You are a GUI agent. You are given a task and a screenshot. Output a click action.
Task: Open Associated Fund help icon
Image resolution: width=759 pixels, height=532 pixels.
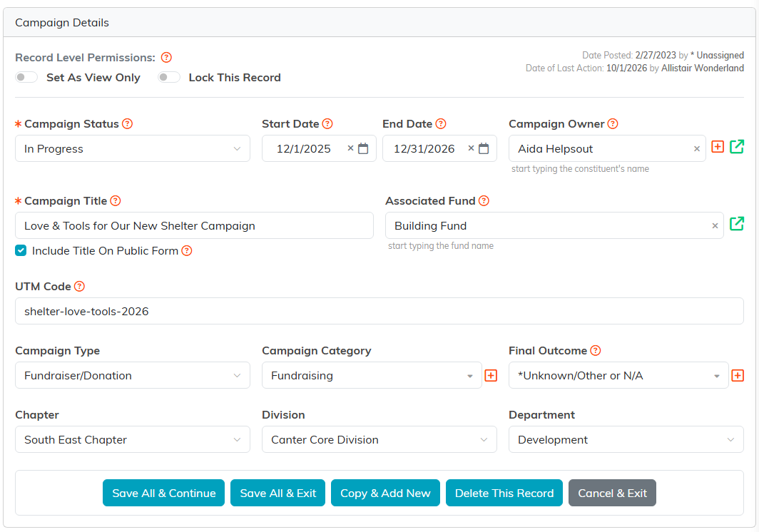point(484,201)
